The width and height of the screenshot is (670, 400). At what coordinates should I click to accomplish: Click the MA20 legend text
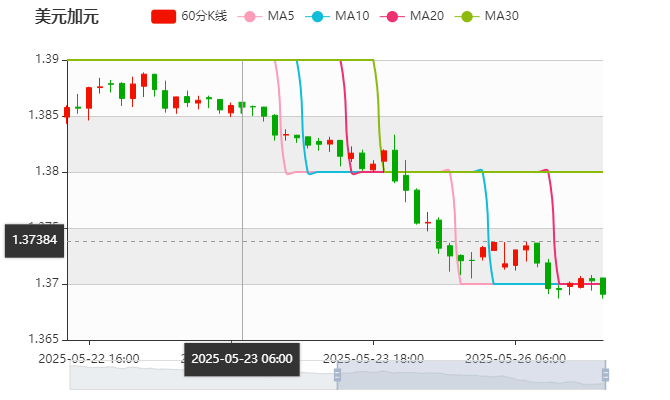(x=427, y=17)
